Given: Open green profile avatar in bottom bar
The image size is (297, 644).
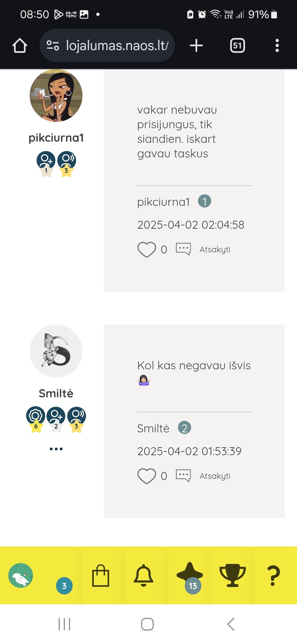Looking at the screenshot, I should coord(21,575).
